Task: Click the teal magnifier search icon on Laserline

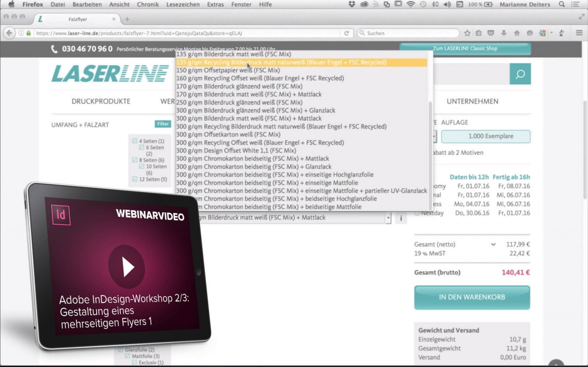Action: tap(520, 73)
